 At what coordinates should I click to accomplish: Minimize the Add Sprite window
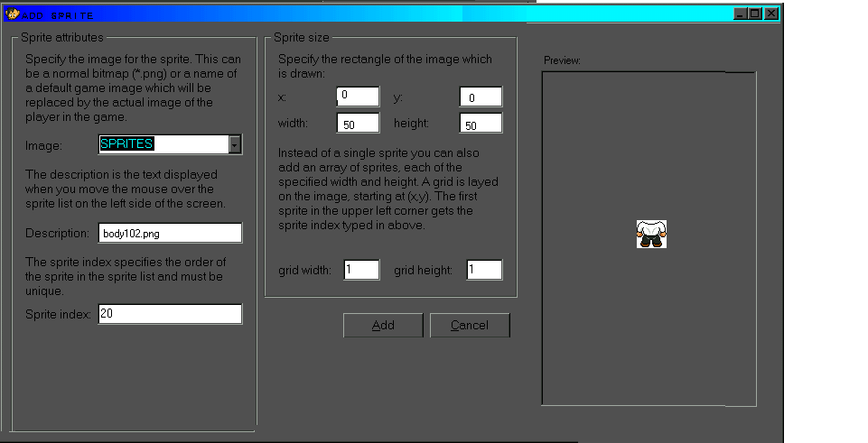741,14
